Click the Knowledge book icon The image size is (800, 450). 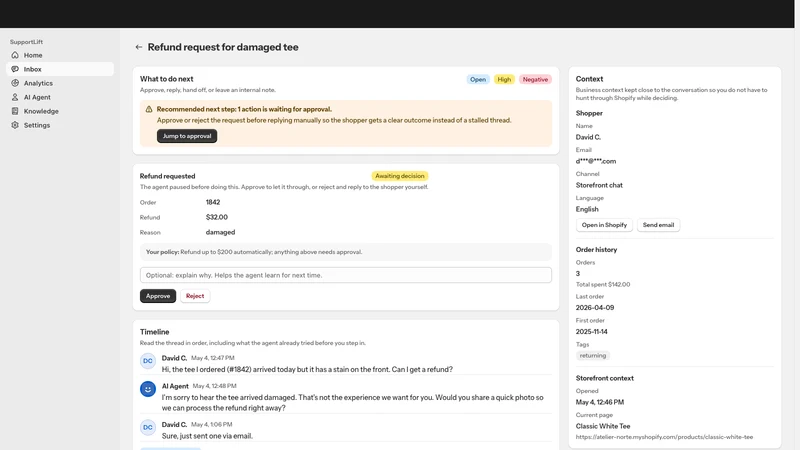point(15,111)
